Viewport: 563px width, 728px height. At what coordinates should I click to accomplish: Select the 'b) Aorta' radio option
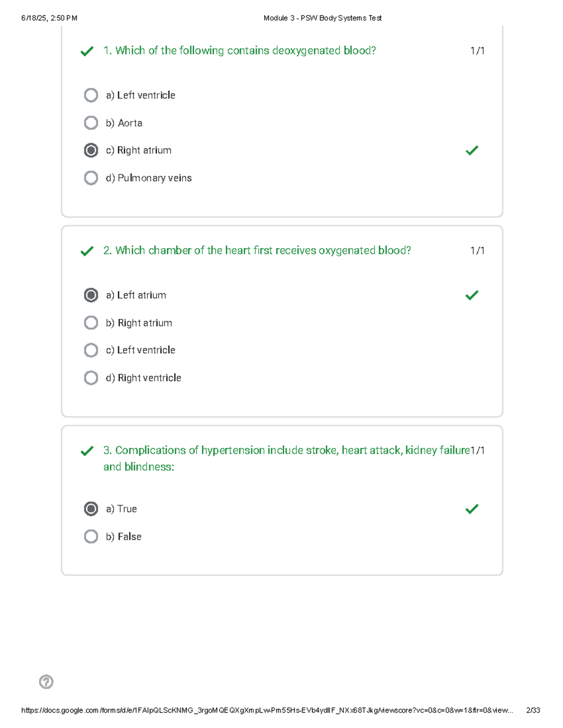(91, 123)
